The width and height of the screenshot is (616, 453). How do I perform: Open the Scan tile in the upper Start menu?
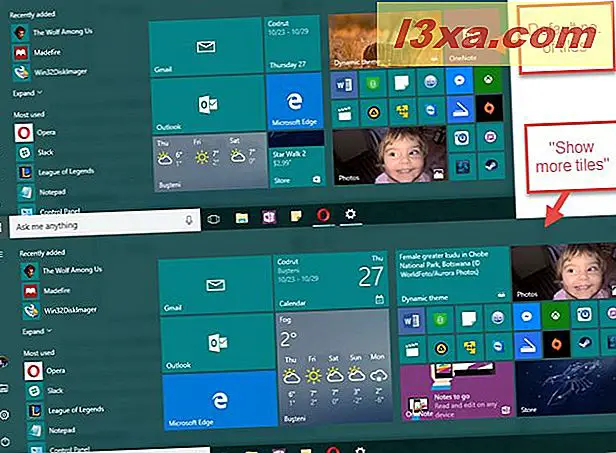click(x=460, y=109)
